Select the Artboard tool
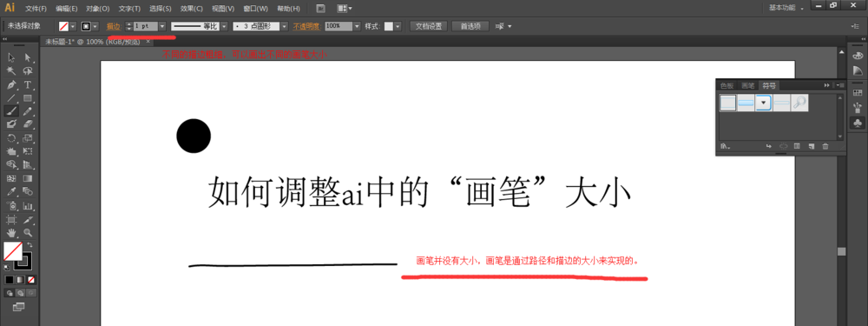Viewport: 868px width, 326px height. point(11,220)
